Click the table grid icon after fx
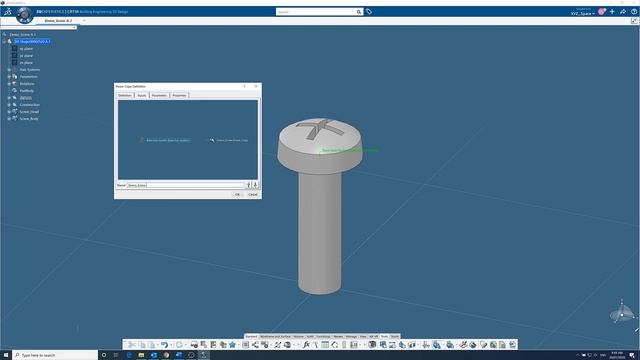640x360 pixels. click(325, 345)
